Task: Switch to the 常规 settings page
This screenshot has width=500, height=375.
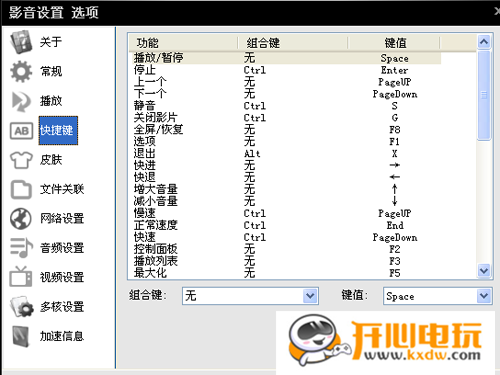Action: pos(51,71)
